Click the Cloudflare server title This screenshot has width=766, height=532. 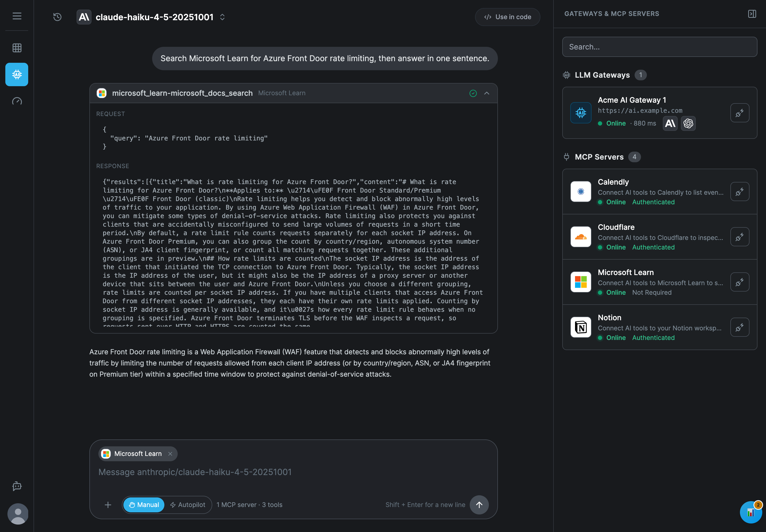[x=616, y=227]
